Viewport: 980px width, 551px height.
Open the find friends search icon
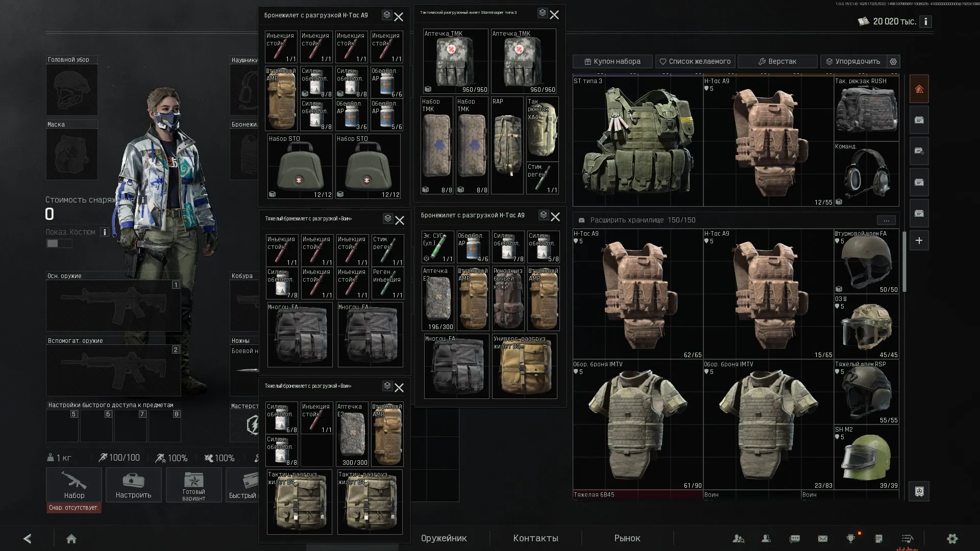(x=738, y=538)
